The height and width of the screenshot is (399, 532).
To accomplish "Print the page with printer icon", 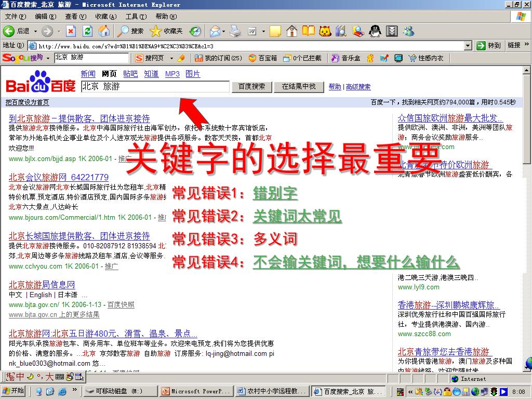I will click(235, 31).
